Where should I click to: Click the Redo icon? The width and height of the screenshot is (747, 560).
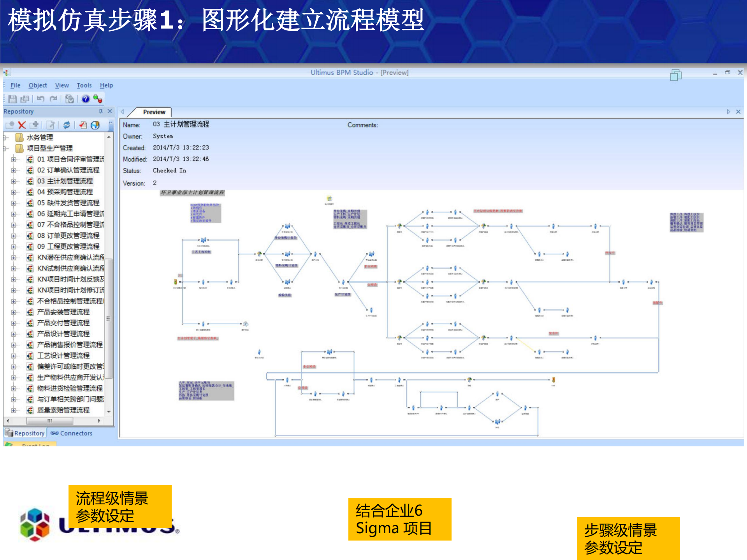point(54,98)
